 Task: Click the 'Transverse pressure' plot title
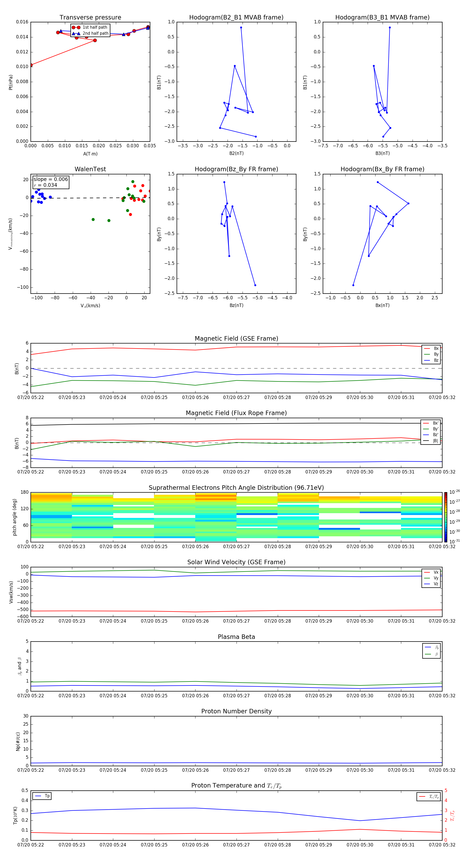point(90,18)
